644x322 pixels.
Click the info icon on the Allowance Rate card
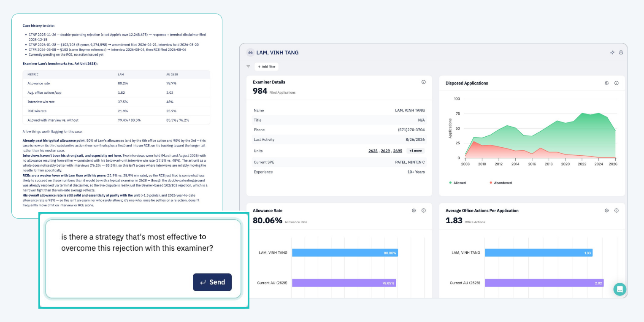(424, 211)
